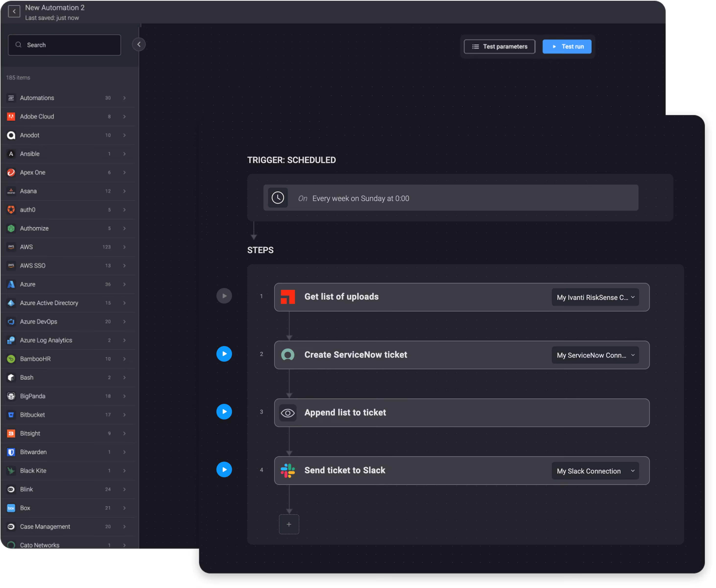Open the My Ivanti RiskSense connection dropdown
The height and width of the screenshot is (588, 716).
pyautogui.click(x=595, y=297)
